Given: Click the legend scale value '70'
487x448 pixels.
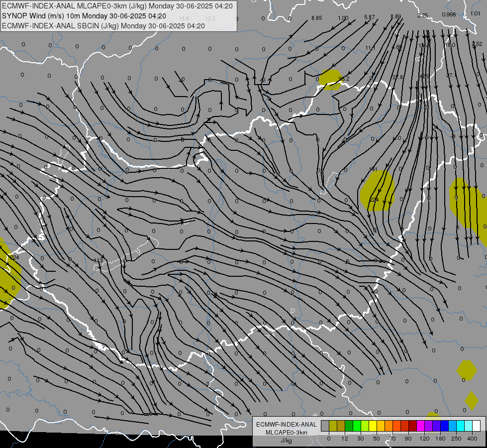Looking at the screenshot, I should point(392,439).
